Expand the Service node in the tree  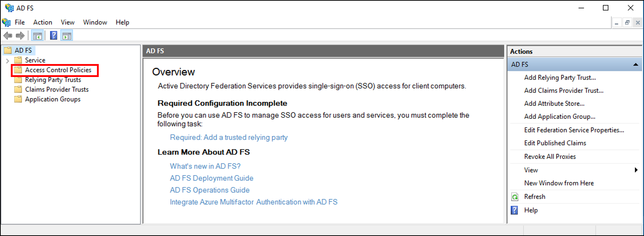tap(8, 60)
